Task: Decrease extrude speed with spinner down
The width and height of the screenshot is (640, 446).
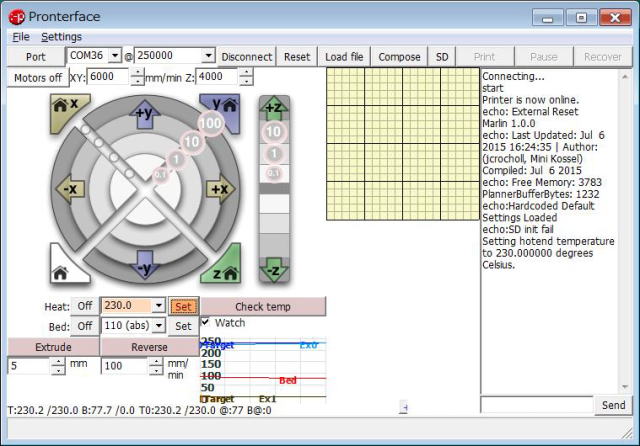Action: pyautogui.click(x=156, y=370)
